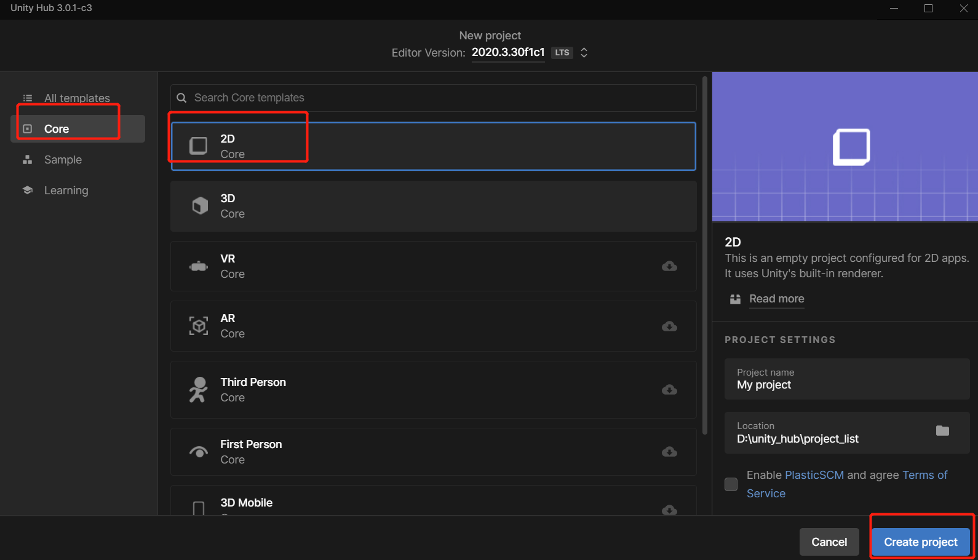Click the Read more book icon
978x560 pixels.
(x=735, y=299)
